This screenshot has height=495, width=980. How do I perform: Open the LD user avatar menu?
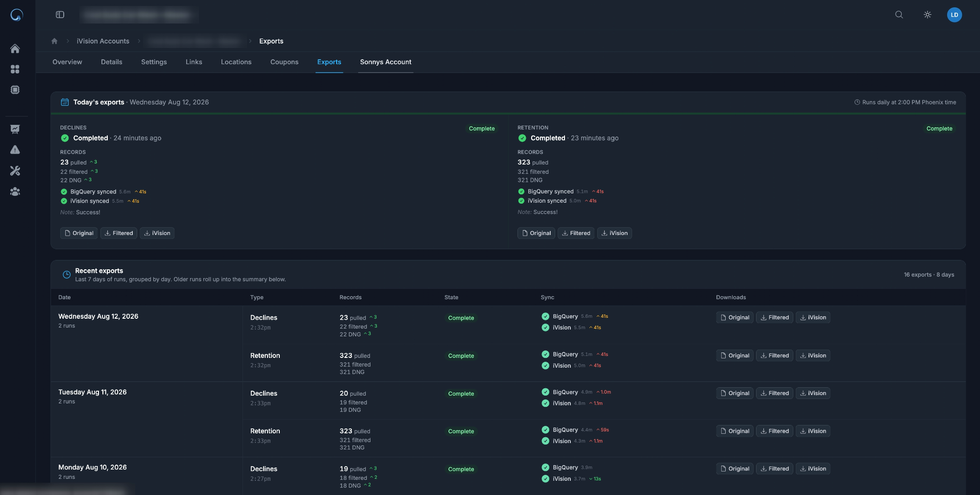coord(955,15)
